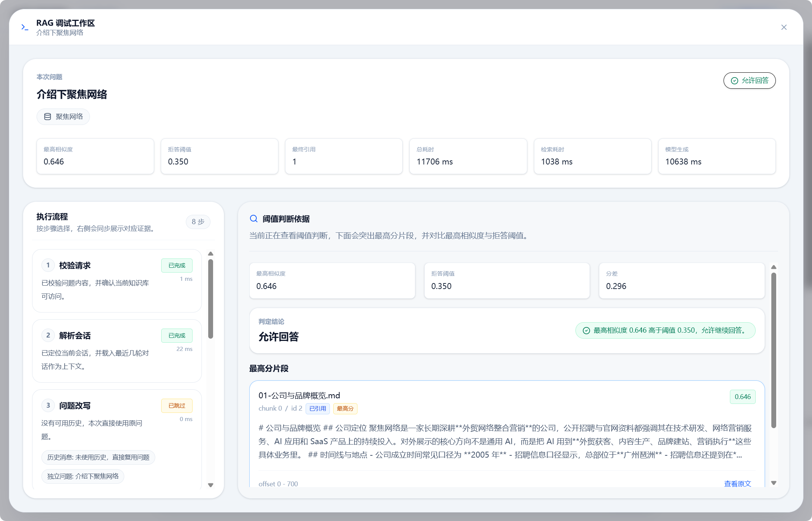Viewport: 812px width, 521px height.
Task: Click scroll-down arrow of threshold panel
Action: [774, 483]
